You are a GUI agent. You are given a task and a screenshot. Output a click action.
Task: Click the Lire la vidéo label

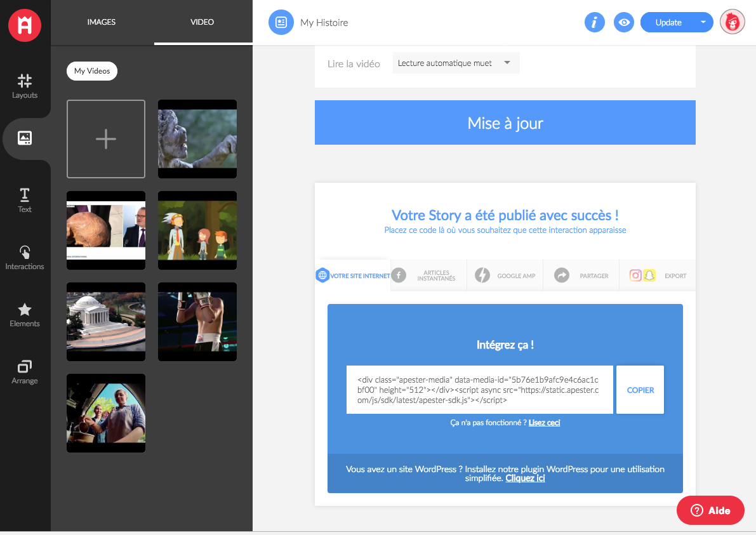pos(354,63)
